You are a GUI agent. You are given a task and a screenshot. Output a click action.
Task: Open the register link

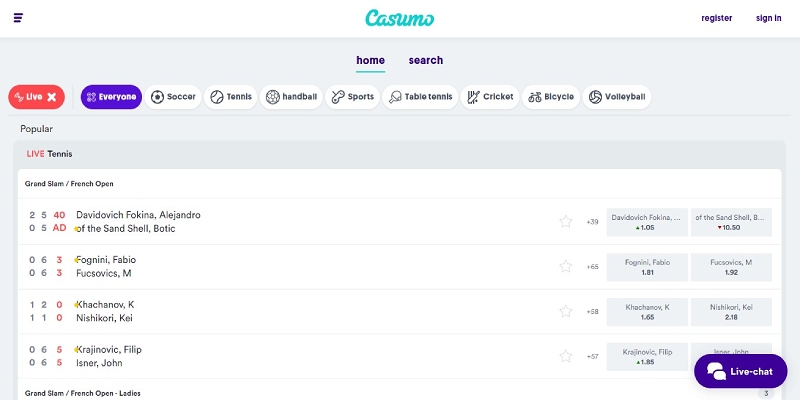[716, 18]
